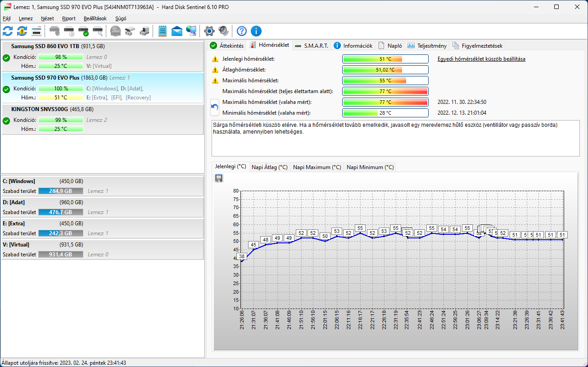Click the refresh icon with yellow warning
588x367 pixels.
point(22,31)
